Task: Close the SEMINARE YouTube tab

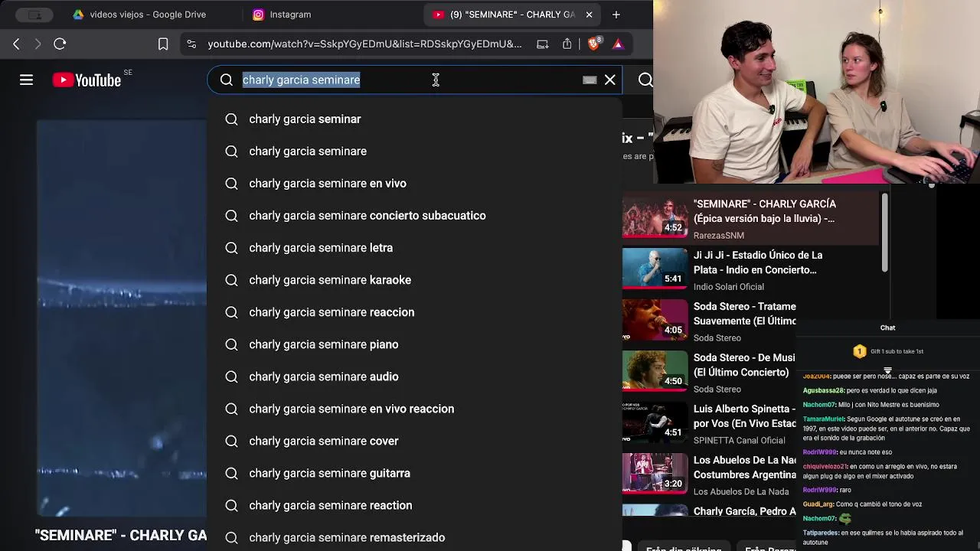Action: click(589, 15)
